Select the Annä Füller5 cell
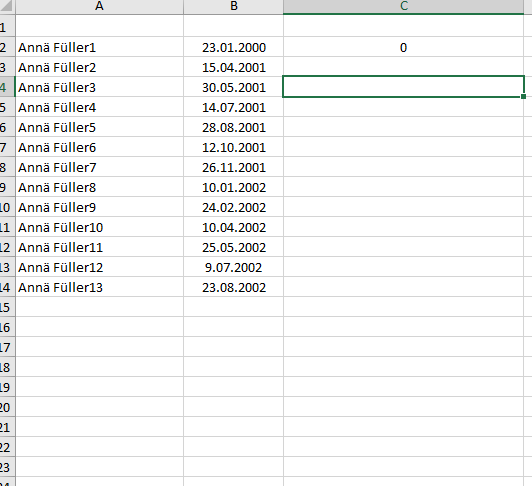Viewport: 532px width, 486px height. pos(99,127)
